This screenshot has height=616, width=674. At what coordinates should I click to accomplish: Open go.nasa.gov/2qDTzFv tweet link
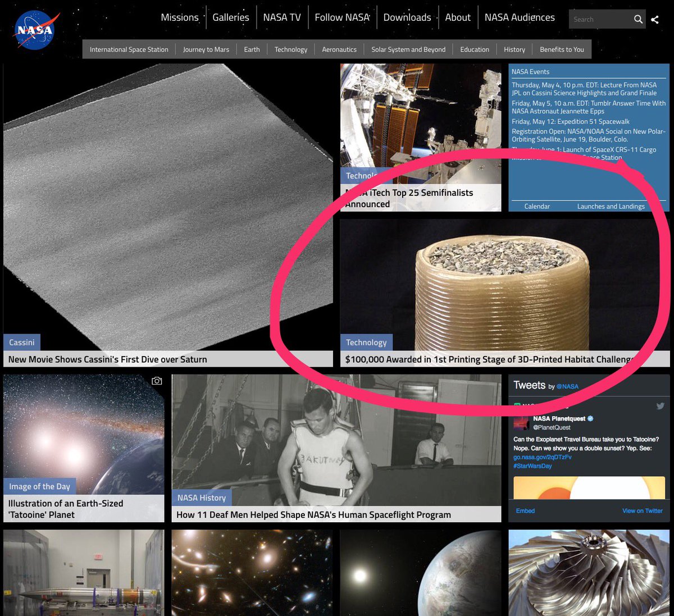click(543, 457)
